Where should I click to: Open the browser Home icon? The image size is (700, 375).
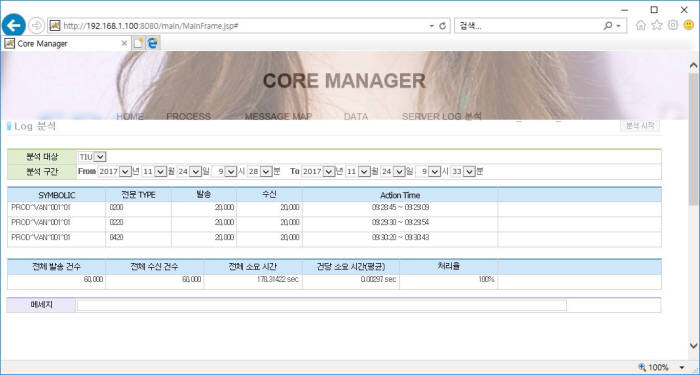pos(641,25)
